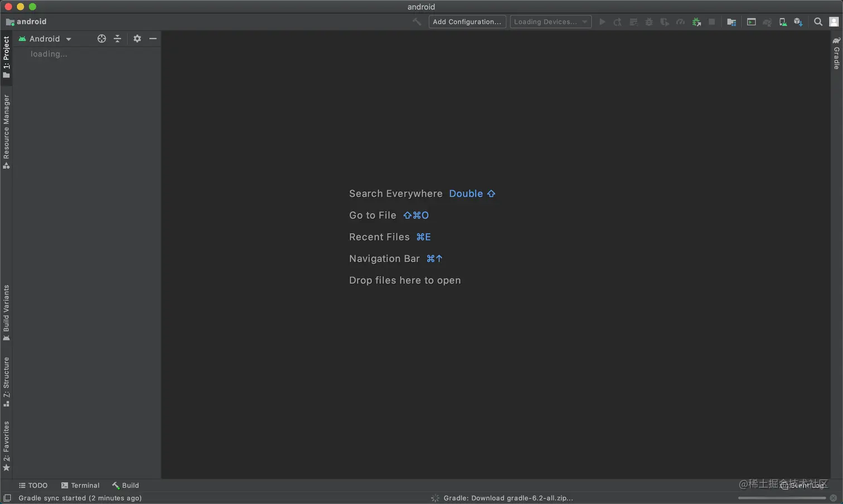843x504 pixels.
Task: Open the Event Log
Action: tap(803, 485)
